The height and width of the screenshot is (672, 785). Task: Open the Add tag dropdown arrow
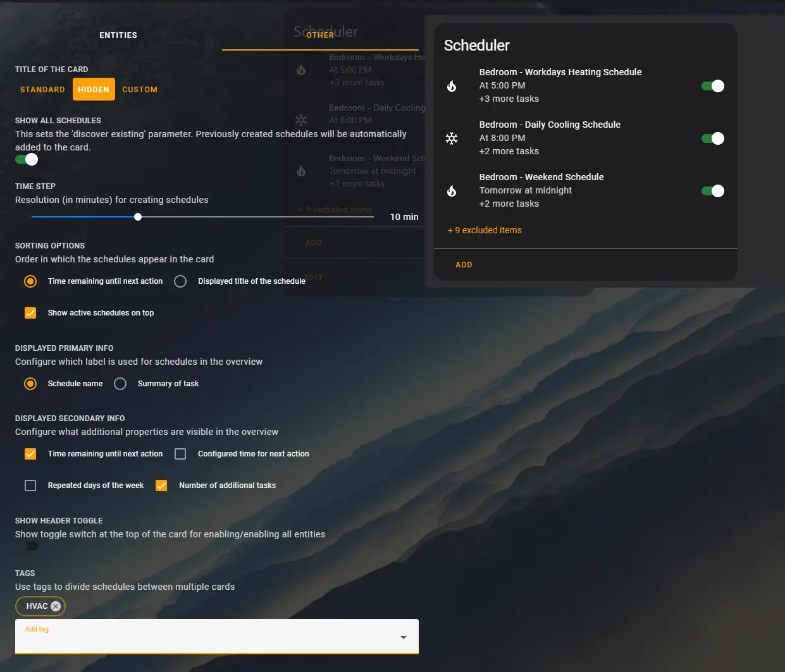[x=404, y=637]
